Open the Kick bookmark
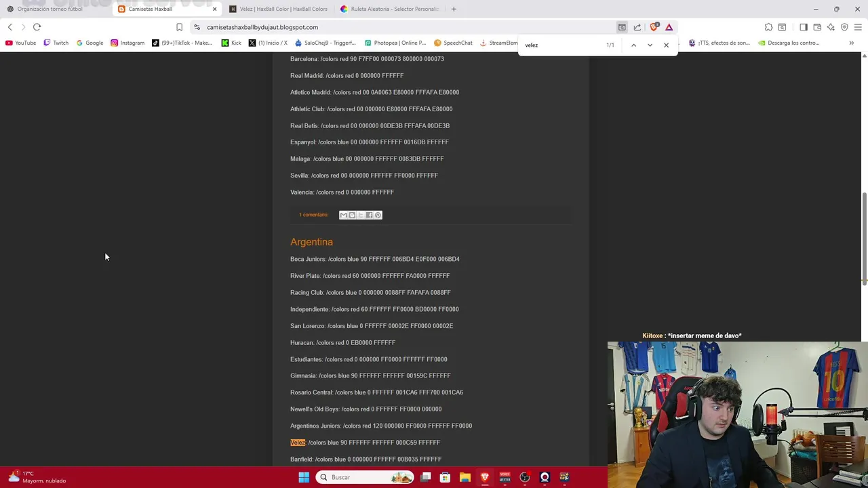 (x=231, y=43)
